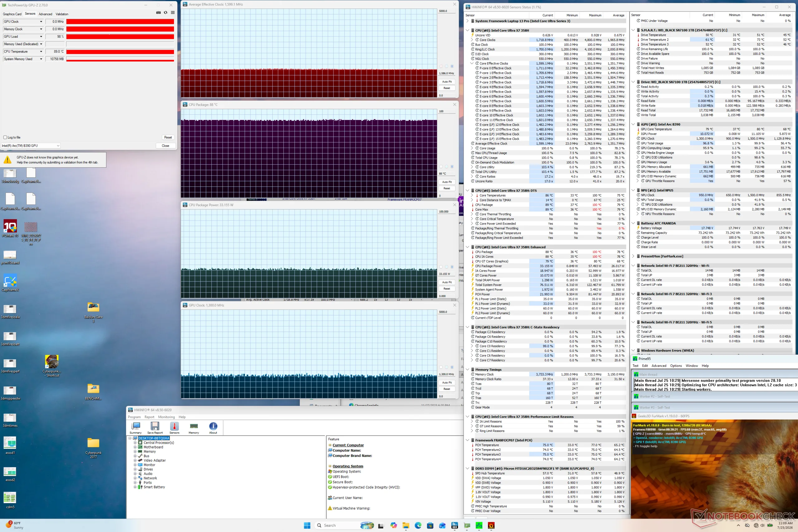Open the GPU-Z hamburger menu
798x532 pixels.
tap(173, 13)
